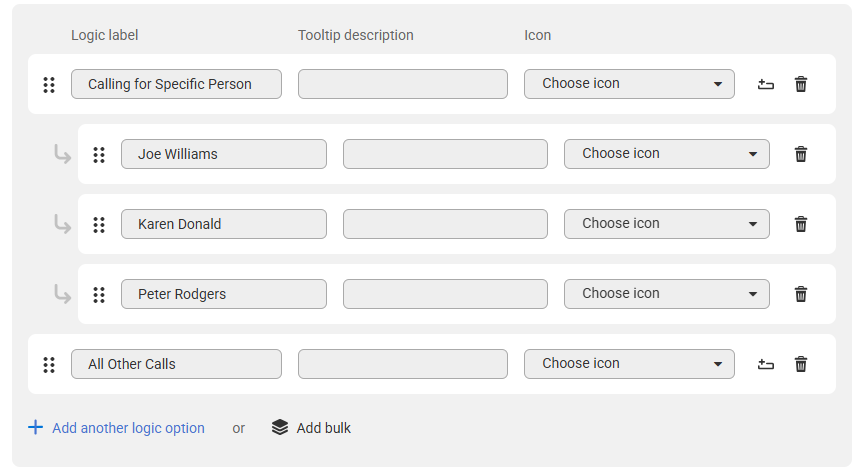Add sub-option under Calling for Specific Person
Screen dimensions: 858x474
(766, 84)
